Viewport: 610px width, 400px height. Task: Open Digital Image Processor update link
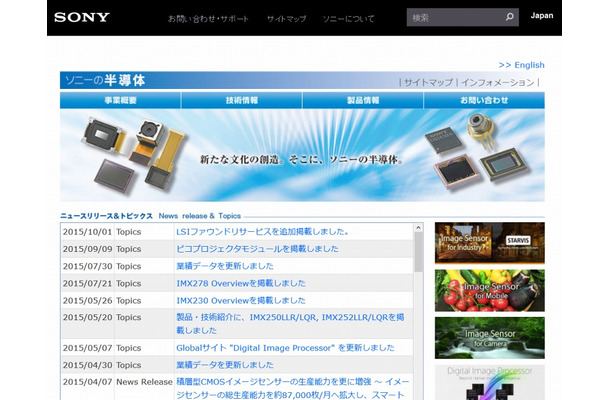click(x=285, y=348)
